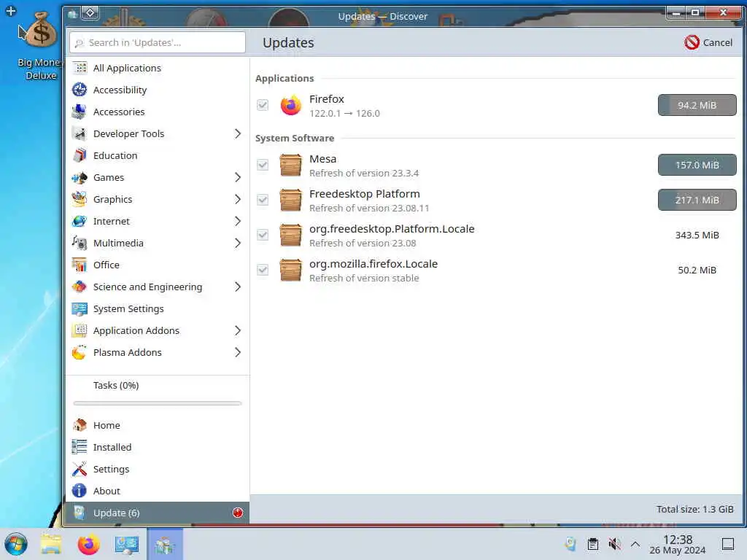Viewport: 747px width, 560px height.
Task: Open system settings taskbar icon
Action: (x=127, y=545)
